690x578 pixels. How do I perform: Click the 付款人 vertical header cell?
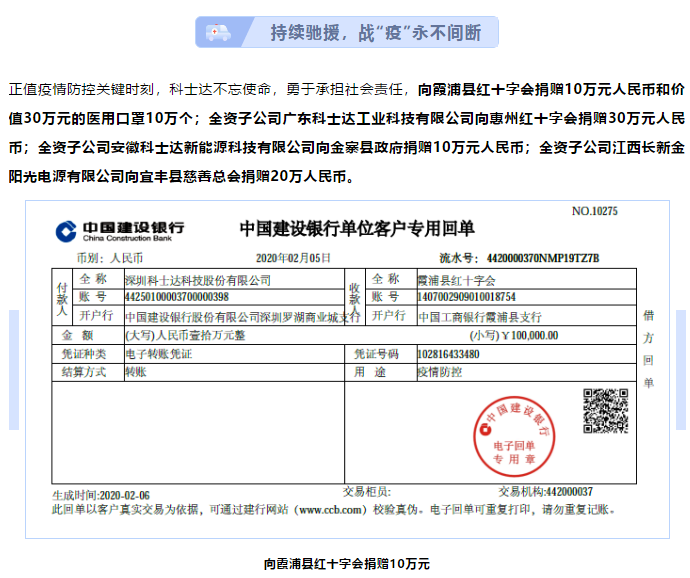62,298
